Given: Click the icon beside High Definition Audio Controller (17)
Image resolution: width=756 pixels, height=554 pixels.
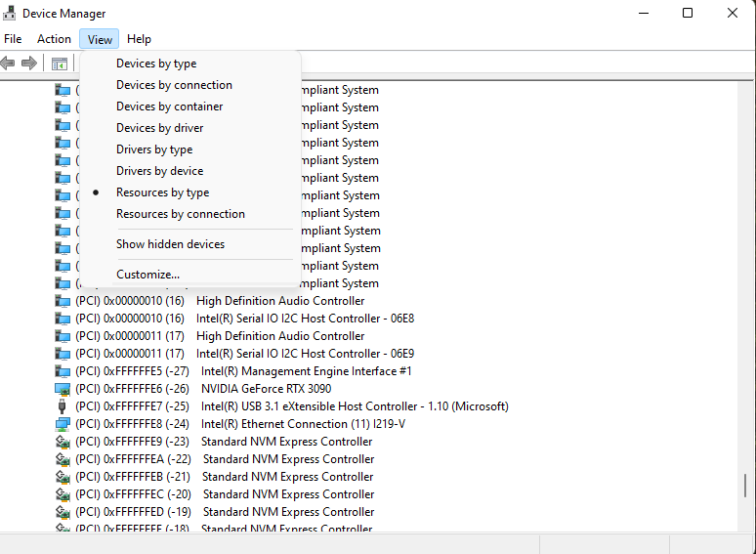Looking at the screenshot, I should [63, 336].
